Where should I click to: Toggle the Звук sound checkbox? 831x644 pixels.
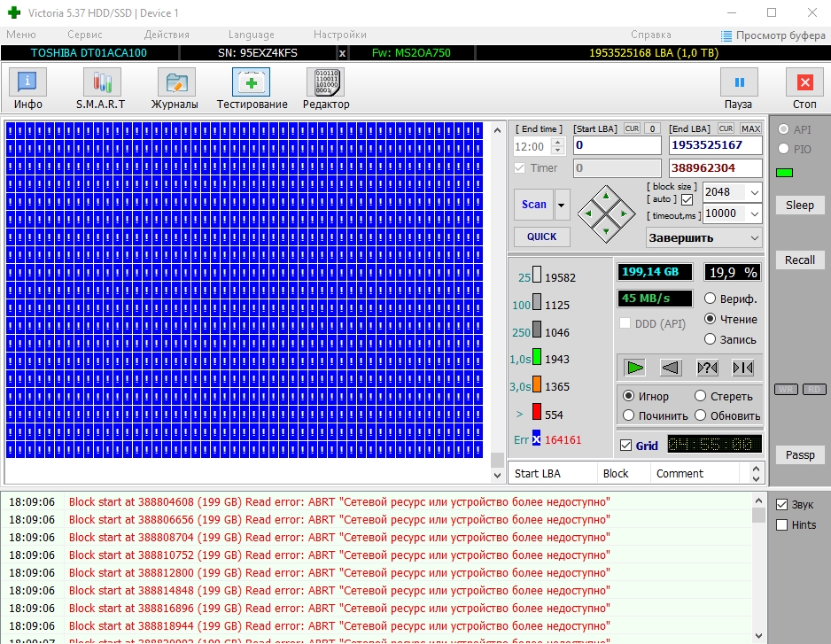[781, 505]
